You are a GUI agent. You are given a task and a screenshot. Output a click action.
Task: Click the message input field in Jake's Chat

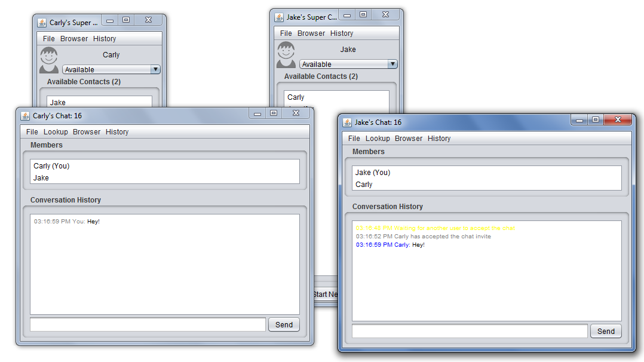coord(469,331)
